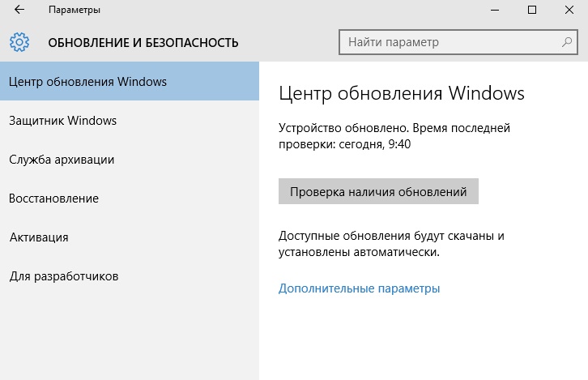
Task: Open the 'Для разработчиков' section
Action: (x=64, y=276)
